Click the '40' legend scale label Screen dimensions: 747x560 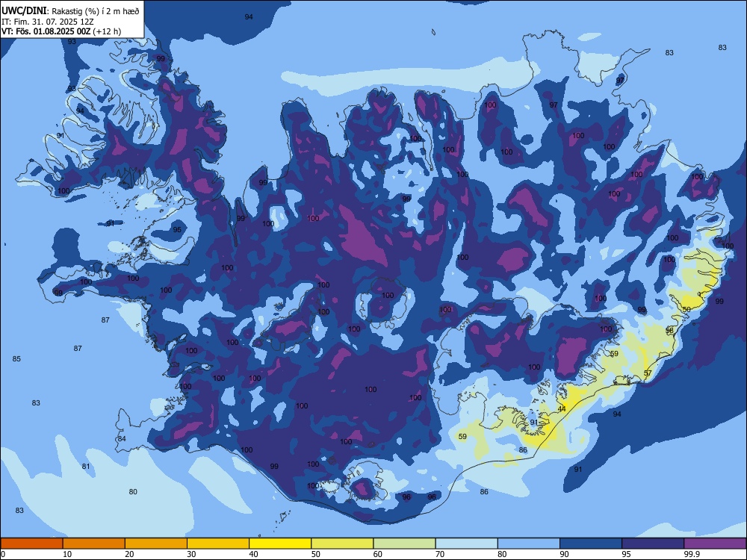tap(253, 554)
